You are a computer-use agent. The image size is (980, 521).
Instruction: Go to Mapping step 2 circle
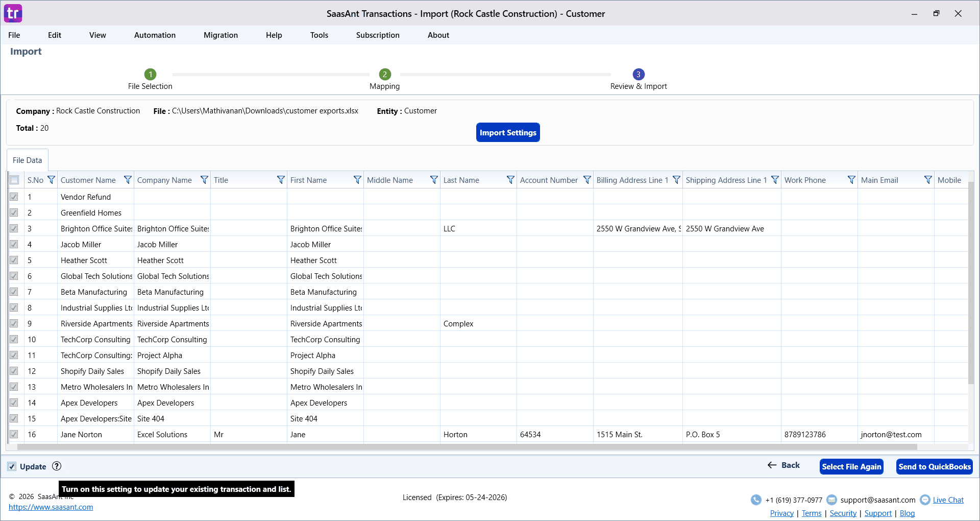pos(385,74)
